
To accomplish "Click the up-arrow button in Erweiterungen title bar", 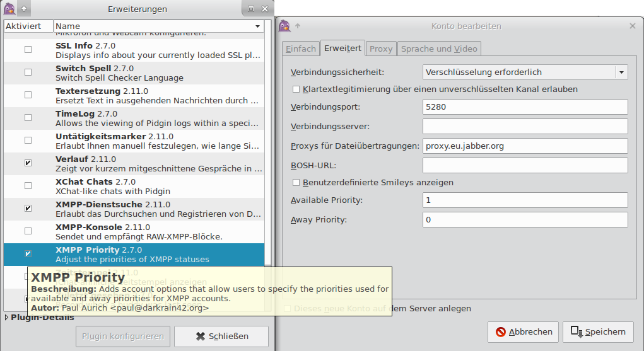I will click(x=24, y=9).
